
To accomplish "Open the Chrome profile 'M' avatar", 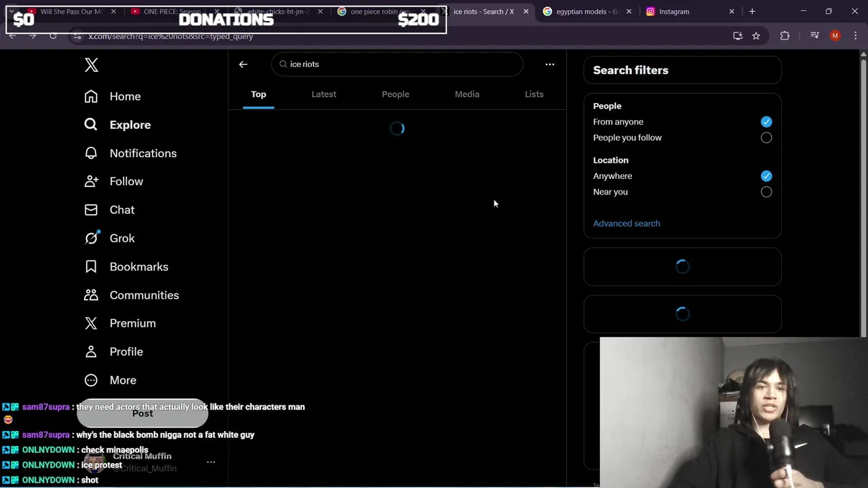I will pyautogui.click(x=835, y=36).
